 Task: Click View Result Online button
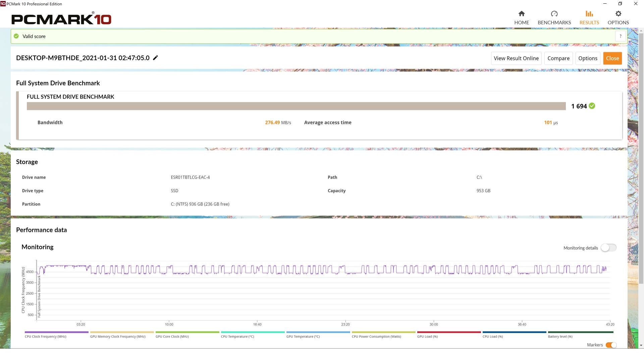point(516,58)
